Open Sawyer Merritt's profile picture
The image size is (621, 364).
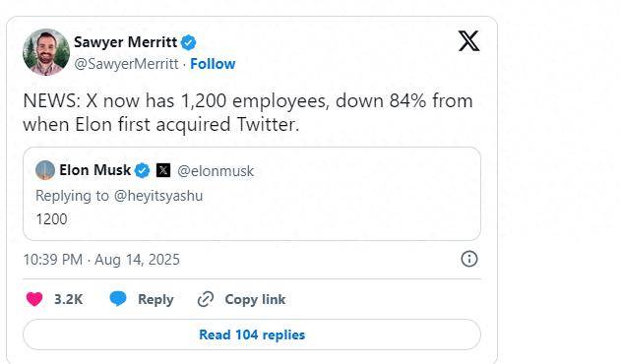(x=46, y=52)
